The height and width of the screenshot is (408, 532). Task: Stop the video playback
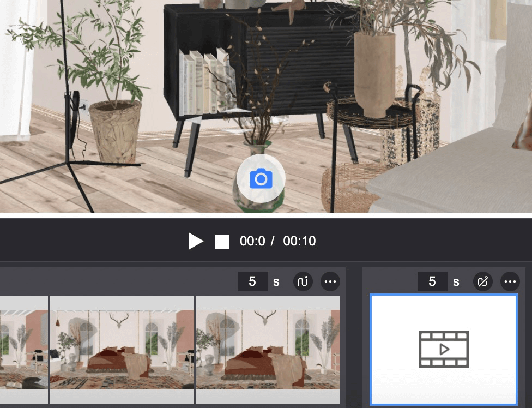point(222,241)
